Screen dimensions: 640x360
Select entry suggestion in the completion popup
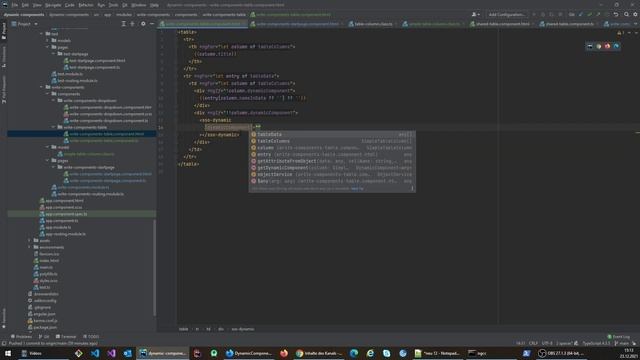[332, 154]
